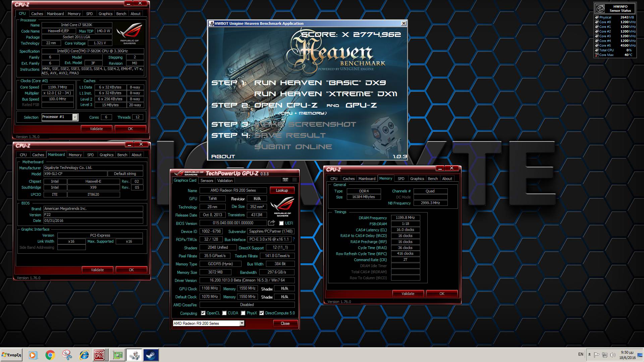This screenshot has height=362, width=644.
Task: Click SUBMIT ONLINE in Heaven window
Action: tap(293, 147)
